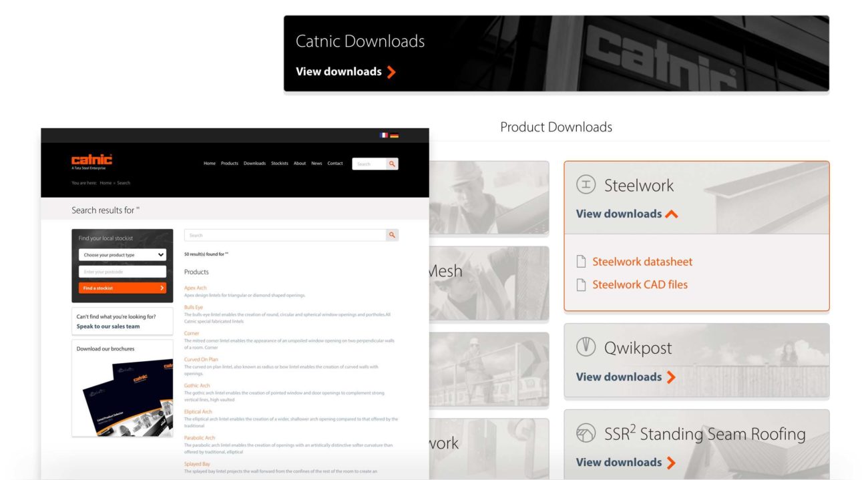Open News in navigation menu
868x480 pixels.
pyautogui.click(x=316, y=164)
